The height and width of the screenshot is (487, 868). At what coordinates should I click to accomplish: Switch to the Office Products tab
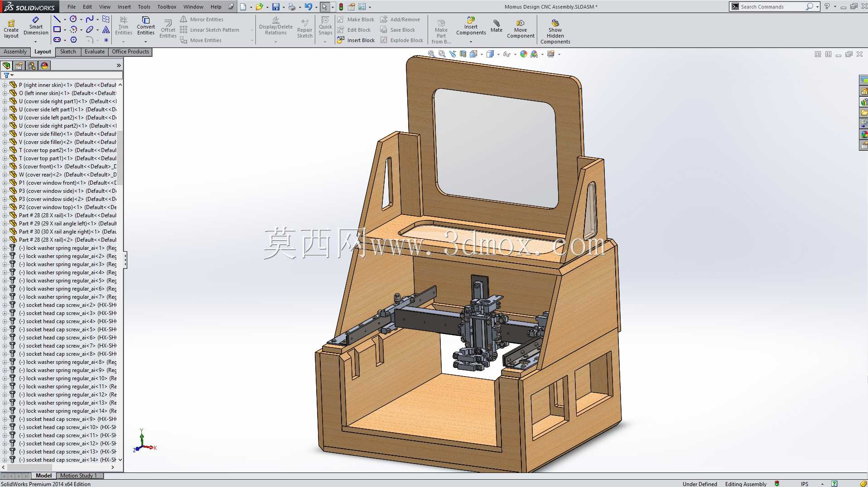(130, 52)
